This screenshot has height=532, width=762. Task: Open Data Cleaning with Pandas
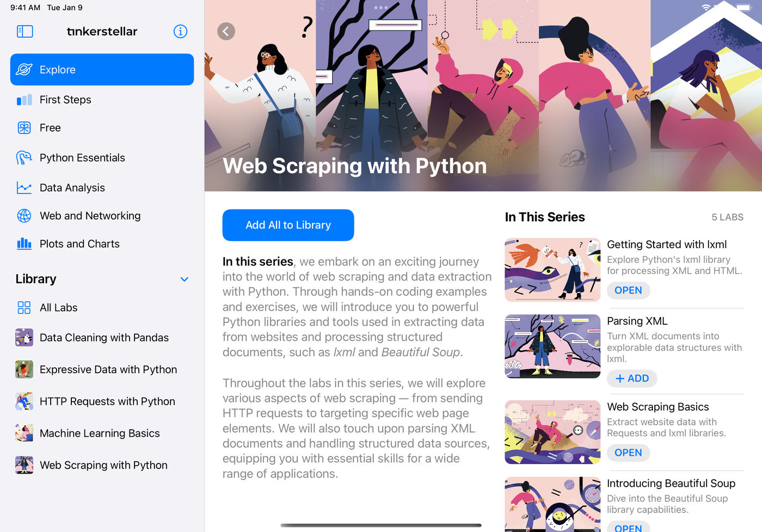(x=104, y=338)
